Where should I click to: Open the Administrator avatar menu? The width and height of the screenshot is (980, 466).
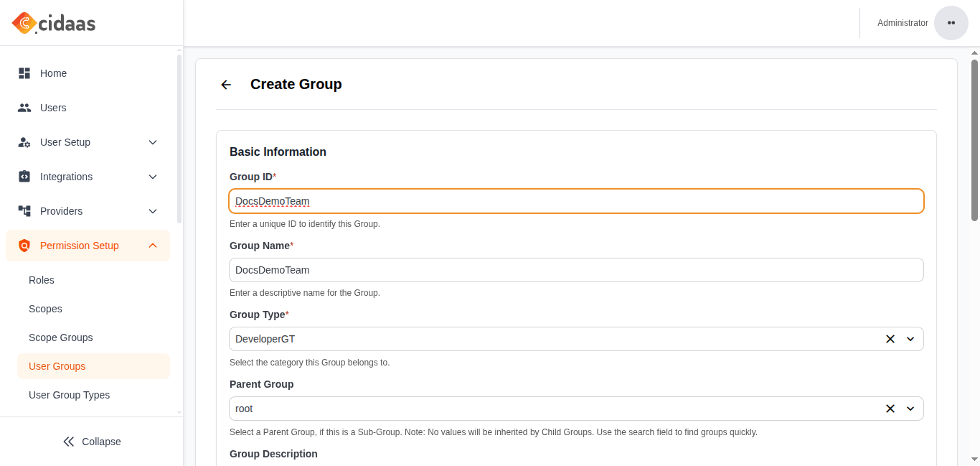click(x=951, y=23)
